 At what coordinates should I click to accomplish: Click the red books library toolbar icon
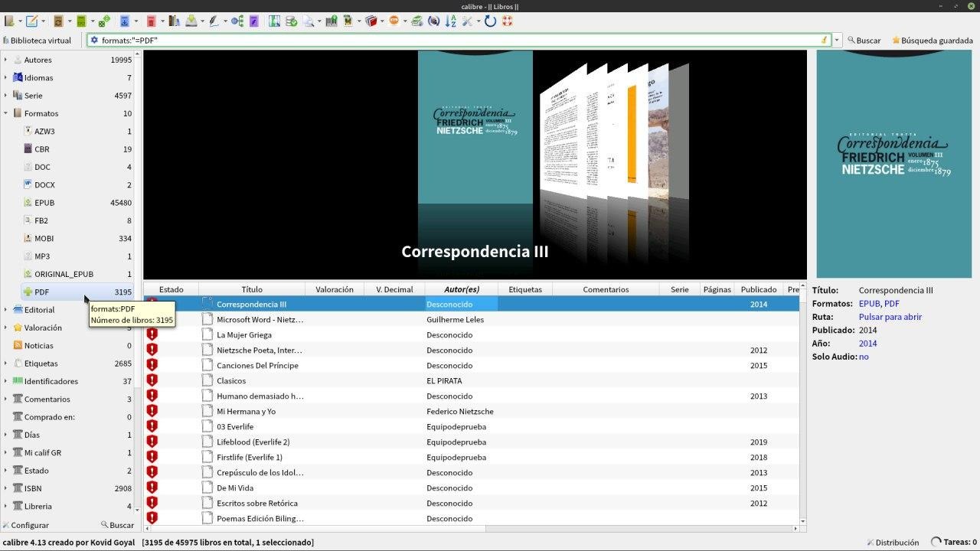(371, 21)
